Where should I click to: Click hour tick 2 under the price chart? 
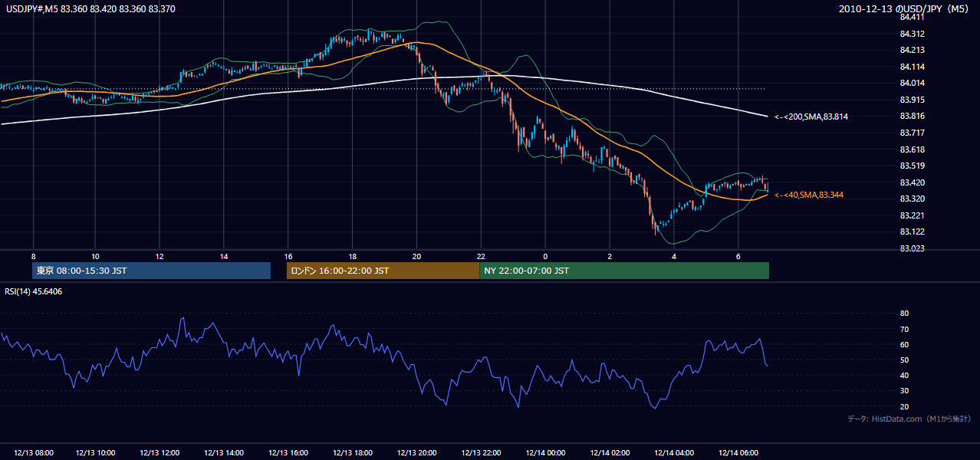610,256
